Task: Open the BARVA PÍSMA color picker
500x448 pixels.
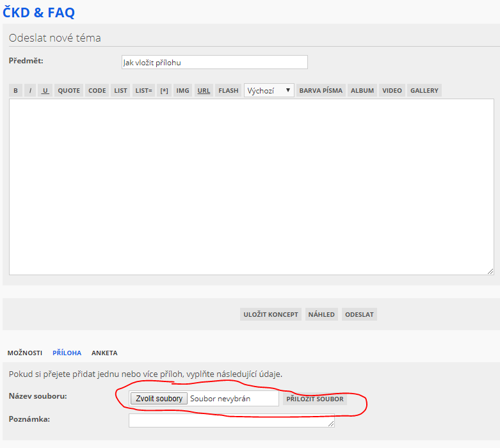Action: 321,91
